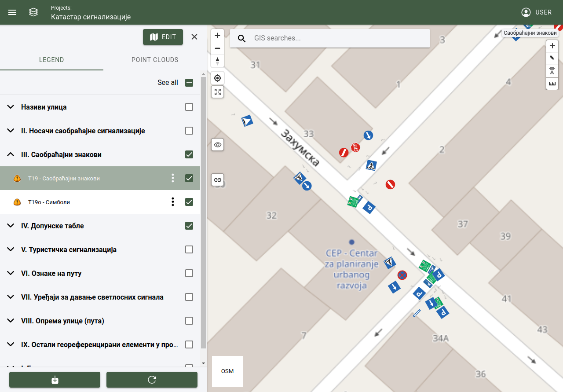Enable the Називи улица layer checkbox
Image resolution: width=563 pixels, height=392 pixels.
(189, 107)
